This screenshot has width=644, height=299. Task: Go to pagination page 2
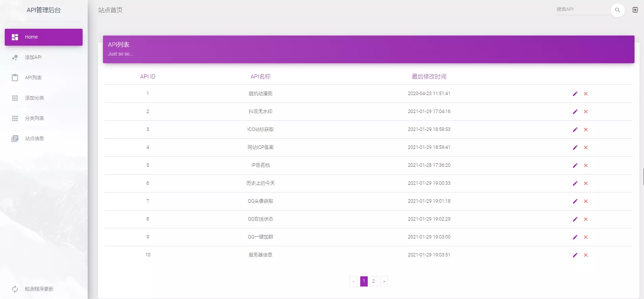tap(373, 281)
